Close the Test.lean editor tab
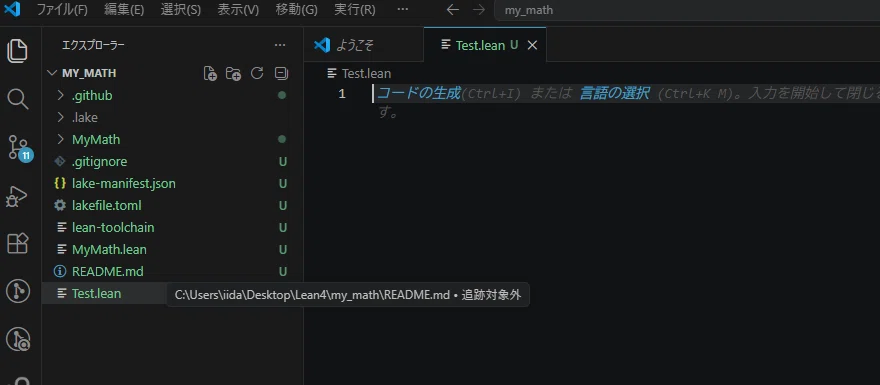 (x=533, y=45)
